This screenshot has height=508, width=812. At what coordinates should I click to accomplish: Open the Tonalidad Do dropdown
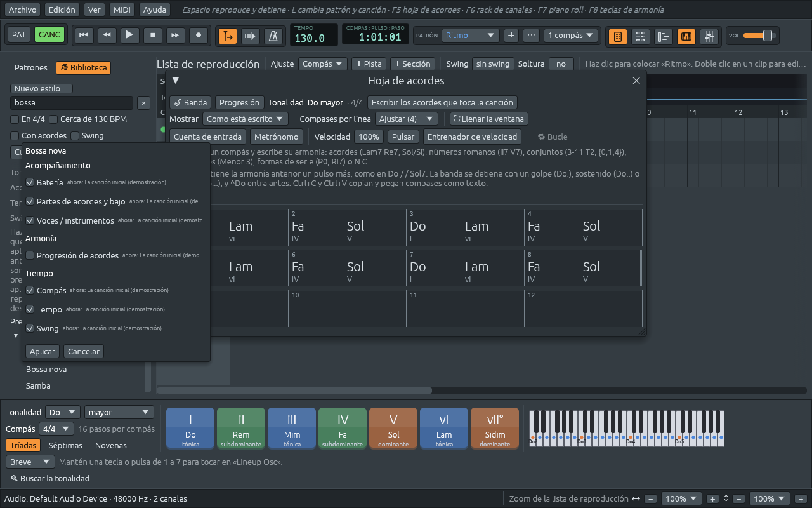point(63,412)
